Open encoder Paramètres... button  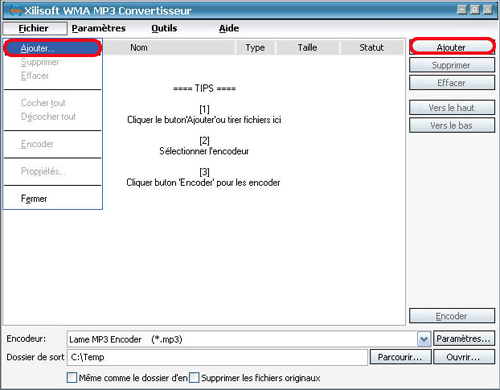[x=464, y=339]
